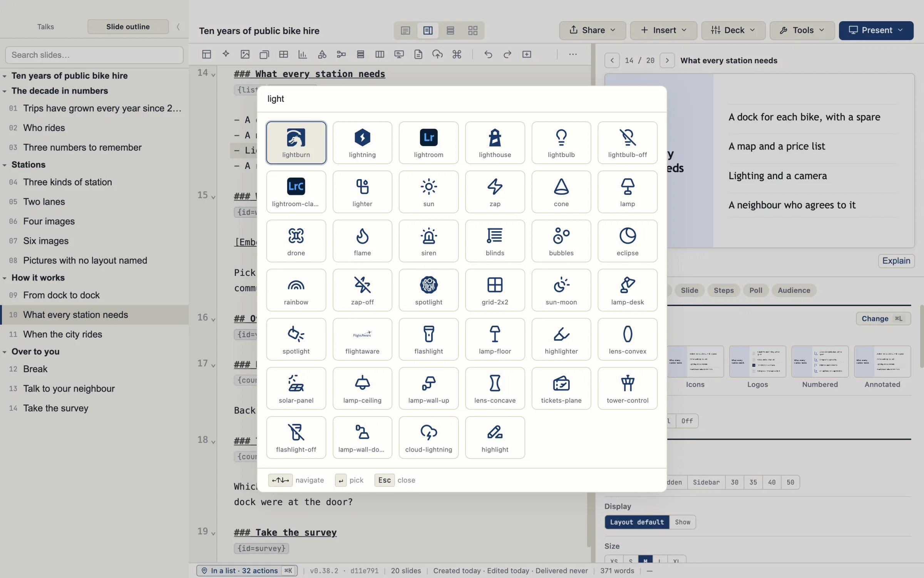This screenshot has width=924, height=578.
Task: Open the Steps tab
Action: pyautogui.click(x=723, y=290)
